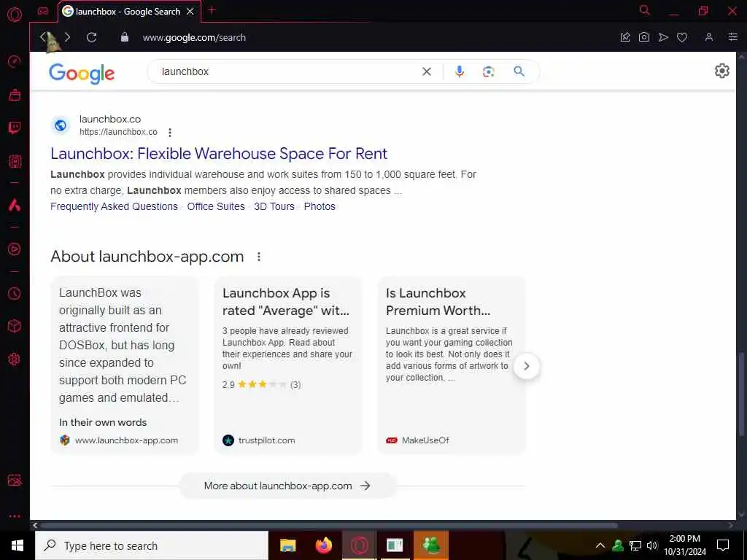
Task: Launch Aria AI from the sidebar
Action: coord(15,205)
